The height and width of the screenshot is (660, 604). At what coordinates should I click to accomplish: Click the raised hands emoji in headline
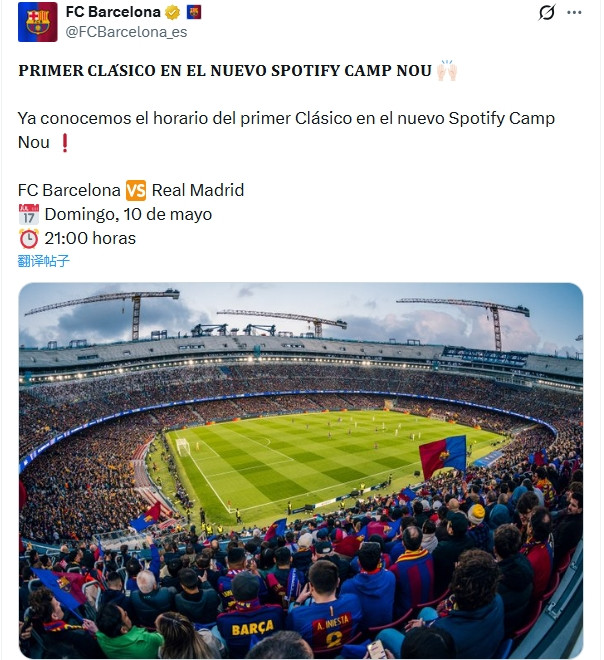tap(447, 71)
